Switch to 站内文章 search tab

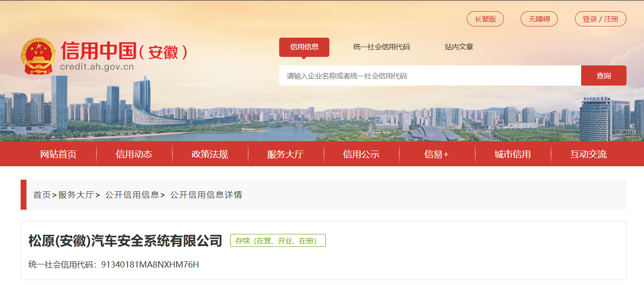point(459,47)
